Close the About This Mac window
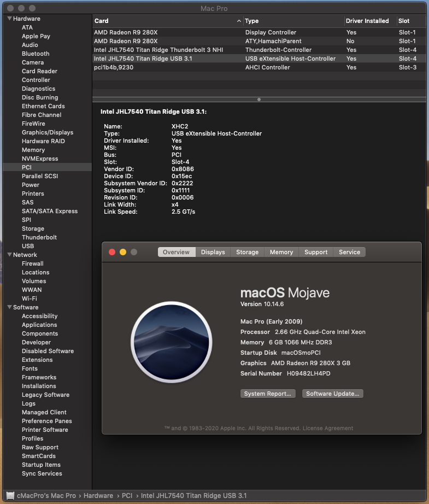 [x=112, y=252]
